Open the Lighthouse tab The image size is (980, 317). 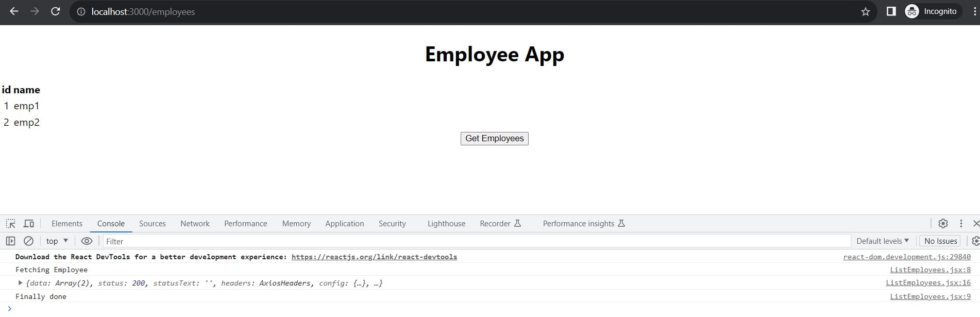tap(446, 224)
